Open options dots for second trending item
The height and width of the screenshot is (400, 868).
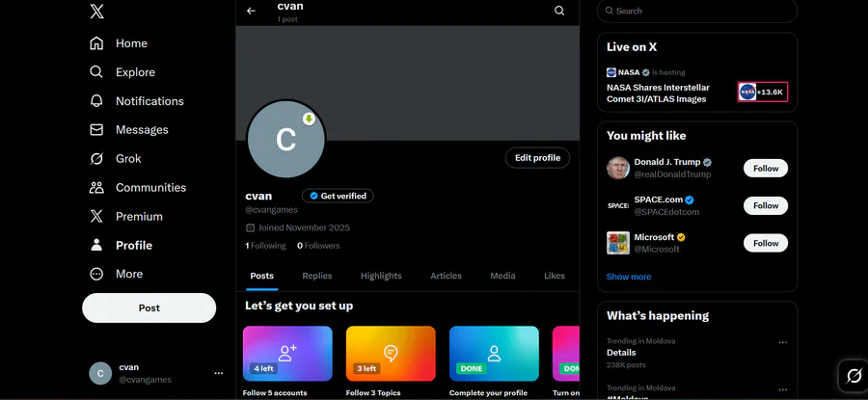(783, 389)
